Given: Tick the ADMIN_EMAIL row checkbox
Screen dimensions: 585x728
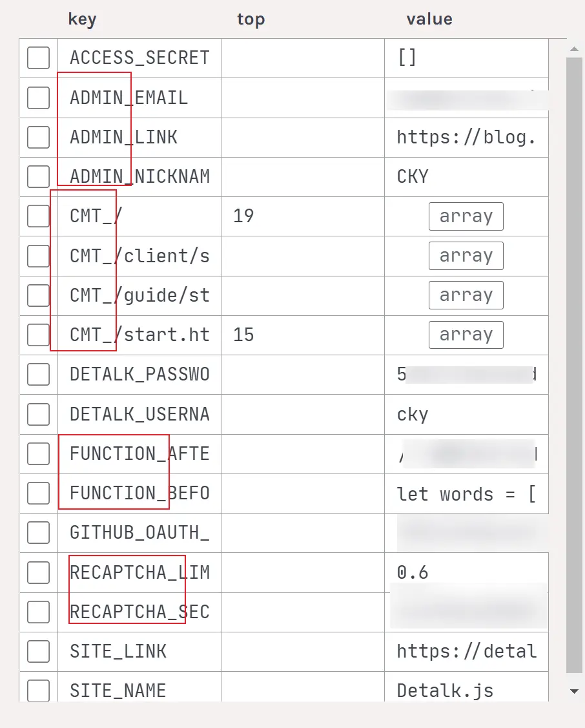Looking at the screenshot, I should tap(38, 98).
